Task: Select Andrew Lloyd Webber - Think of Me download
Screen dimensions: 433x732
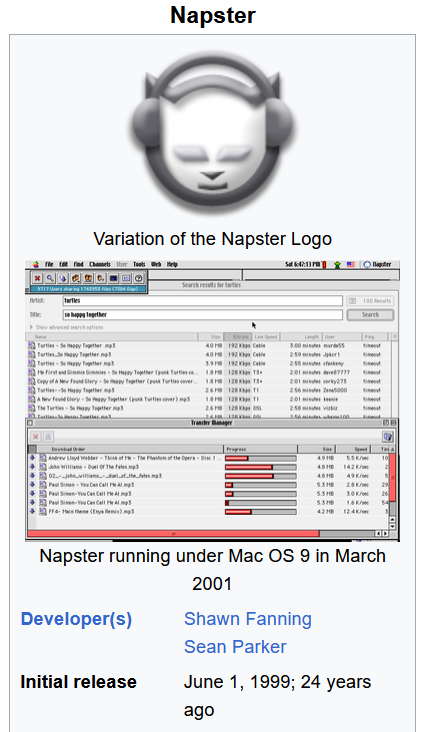Action: (x=208, y=458)
